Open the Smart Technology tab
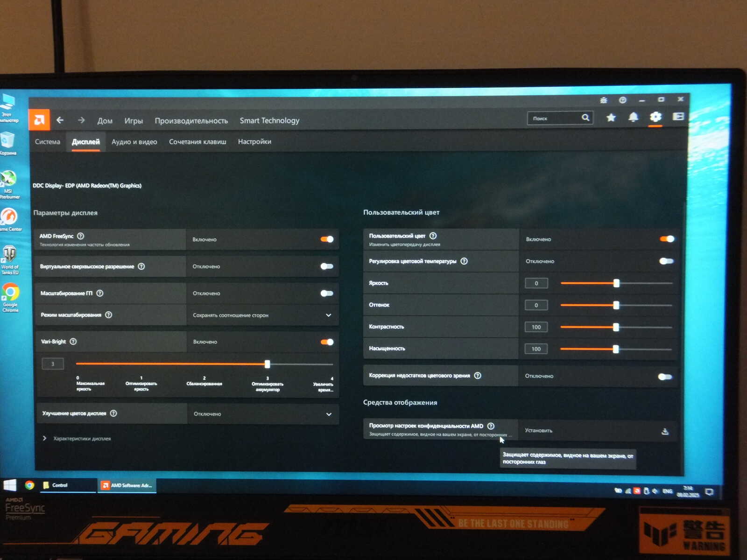 pyautogui.click(x=270, y=120)
